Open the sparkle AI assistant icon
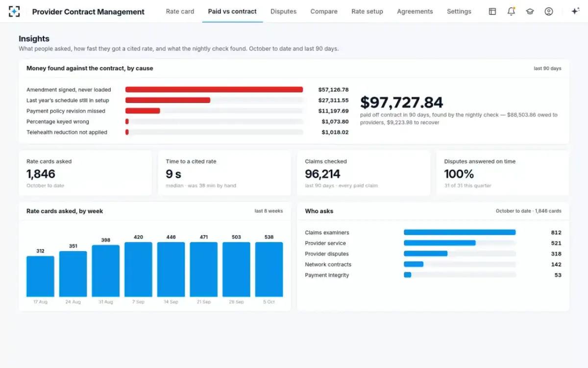Image resolution: width=588 pixels, height=368 pixels. pyautogui.click(x=575, y=11)
